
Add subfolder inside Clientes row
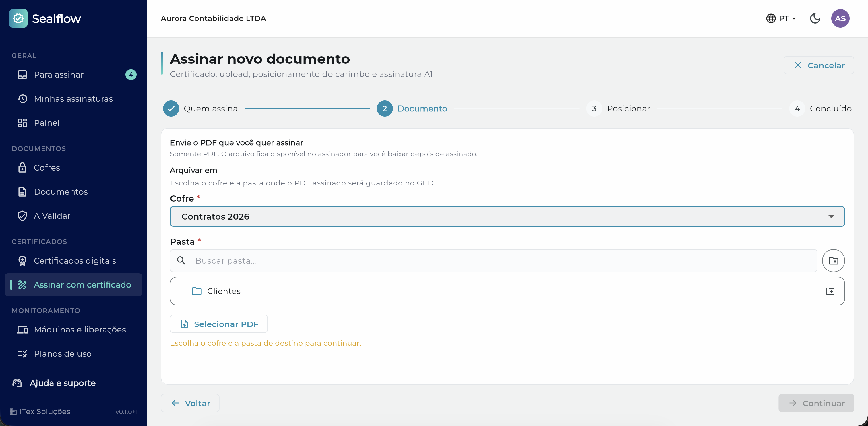[x=830, y=291]
